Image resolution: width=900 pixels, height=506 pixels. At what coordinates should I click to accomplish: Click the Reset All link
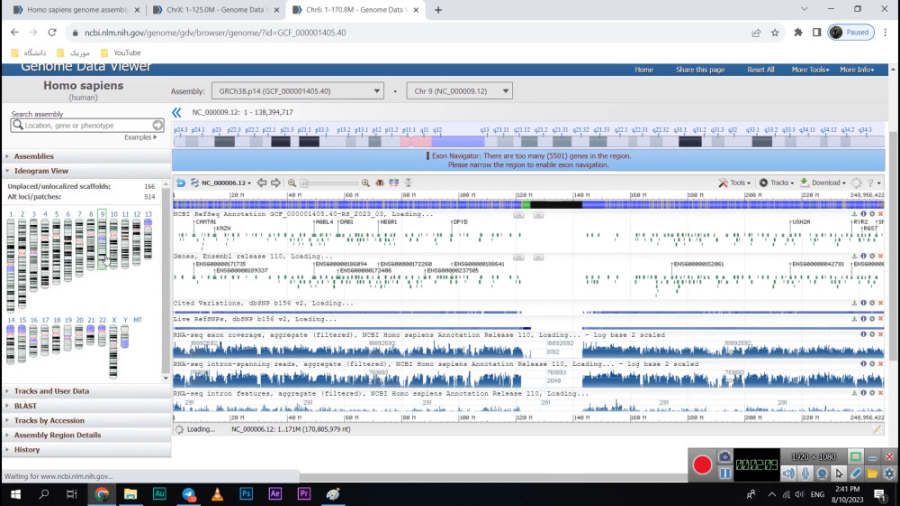(x=761, y=69)
